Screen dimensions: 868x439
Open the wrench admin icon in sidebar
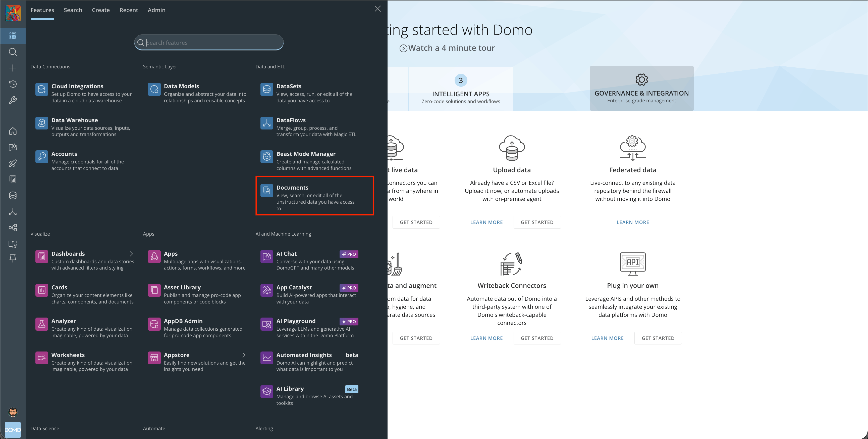click(x=13, y=100)
